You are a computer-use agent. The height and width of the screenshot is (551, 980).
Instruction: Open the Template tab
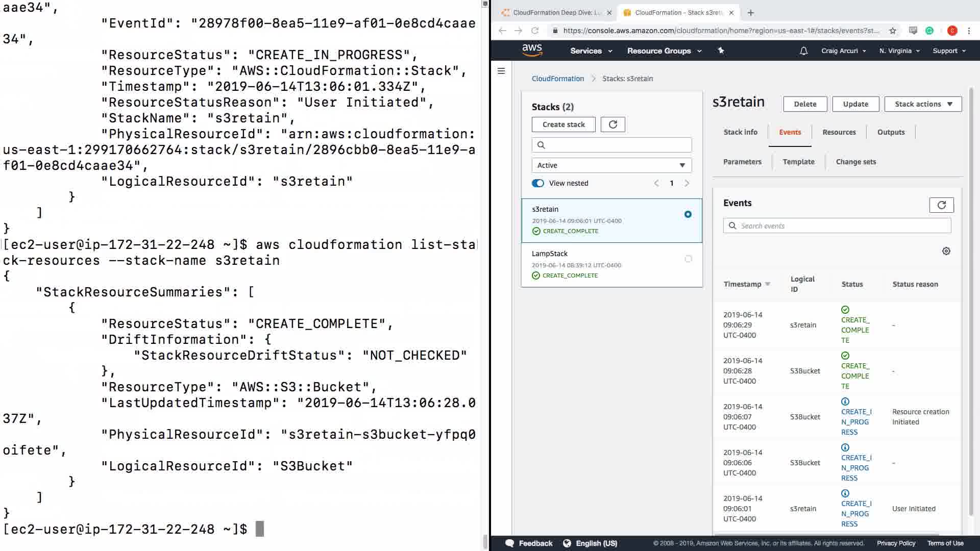798,162
